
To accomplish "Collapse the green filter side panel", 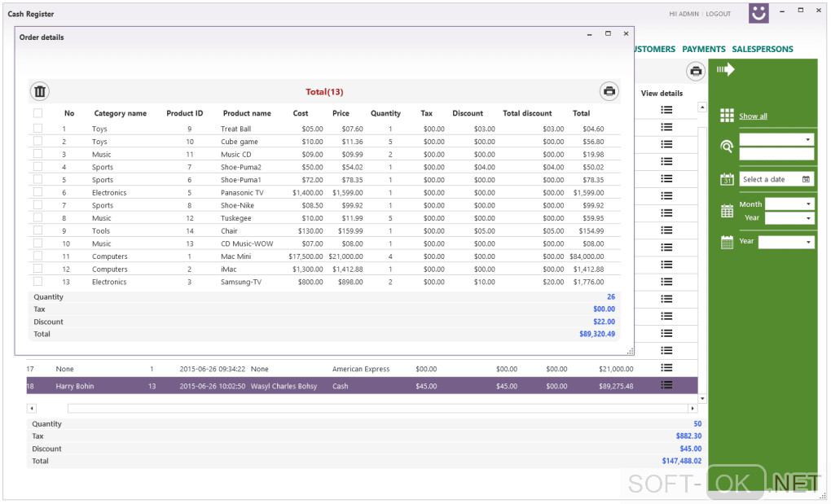I will [725, 69].
